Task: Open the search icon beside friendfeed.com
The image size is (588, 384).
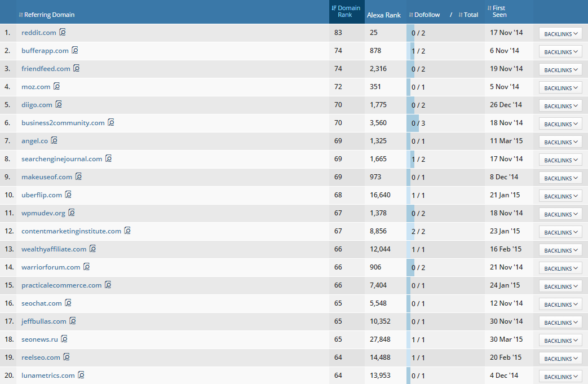Action: [77, 68]
